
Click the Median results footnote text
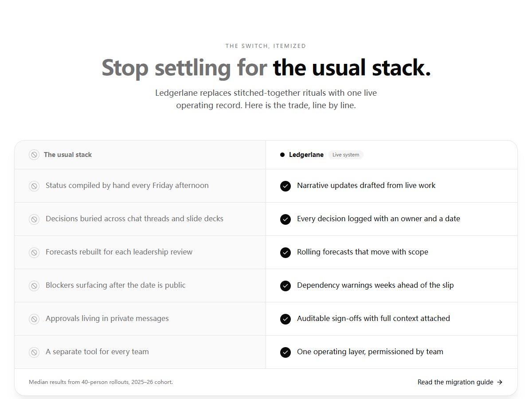(x=101, y=382)
